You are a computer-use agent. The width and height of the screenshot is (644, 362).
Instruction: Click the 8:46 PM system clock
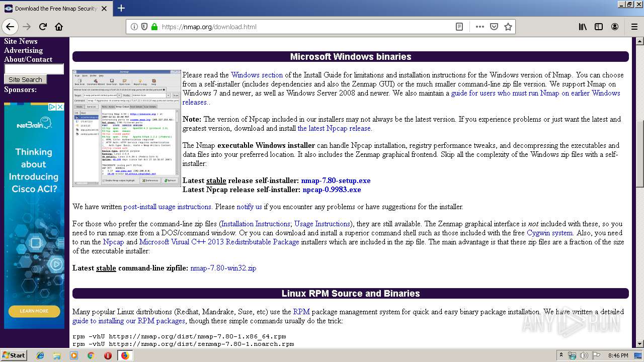(x=618, y=355)
